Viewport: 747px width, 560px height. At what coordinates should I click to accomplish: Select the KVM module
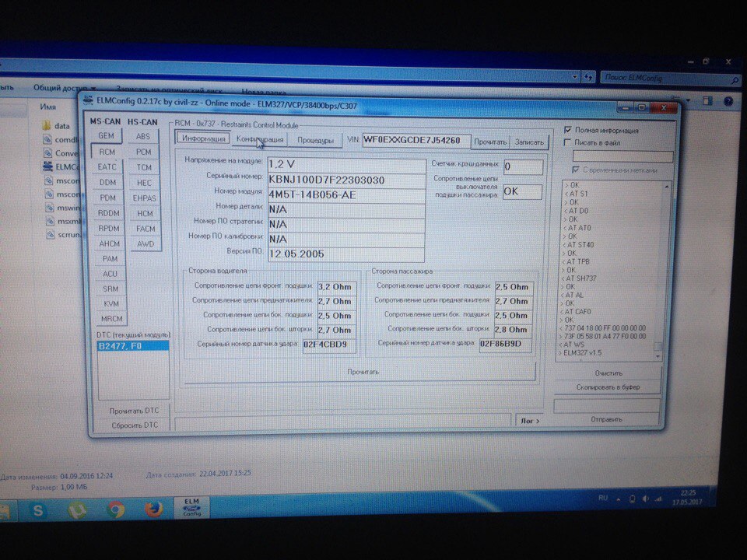[111, 303]
